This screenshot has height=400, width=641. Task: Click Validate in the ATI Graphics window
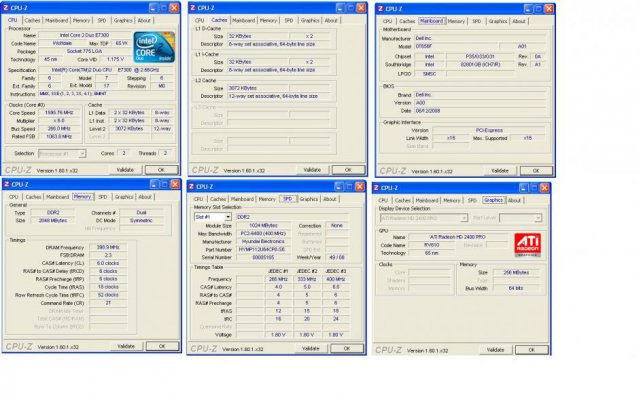pos(495,350)
